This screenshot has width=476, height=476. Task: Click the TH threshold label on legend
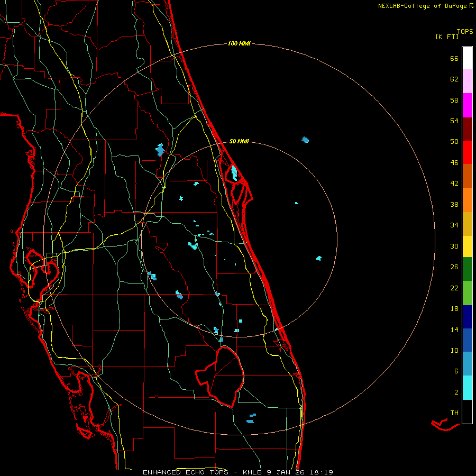tap(454, 413)
